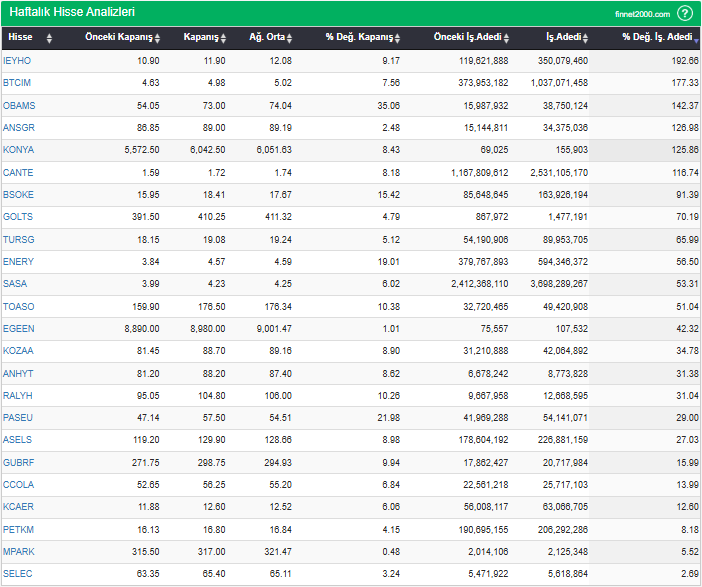Screen dimensions: 702x587
Task: Select MPARK closing price 317.00
Action: tap(212, 552)
